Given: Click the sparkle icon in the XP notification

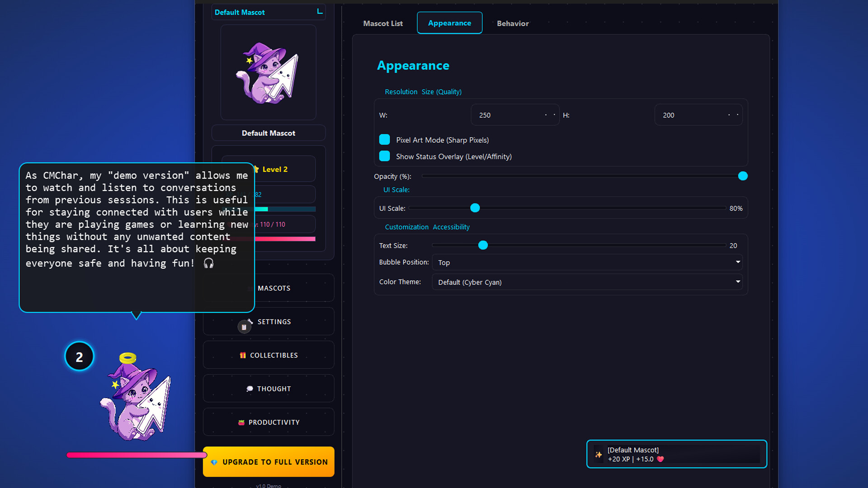Looking at the screenshot, I should point(598,455).
